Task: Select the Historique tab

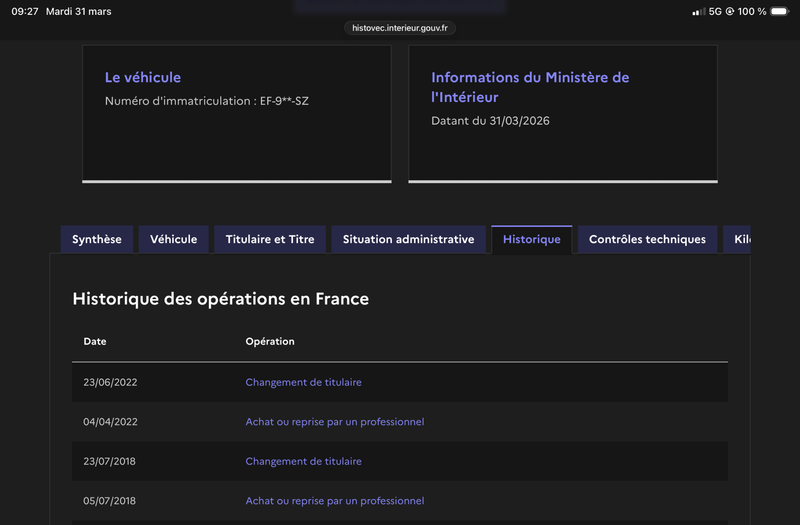Action: (532, 239)
